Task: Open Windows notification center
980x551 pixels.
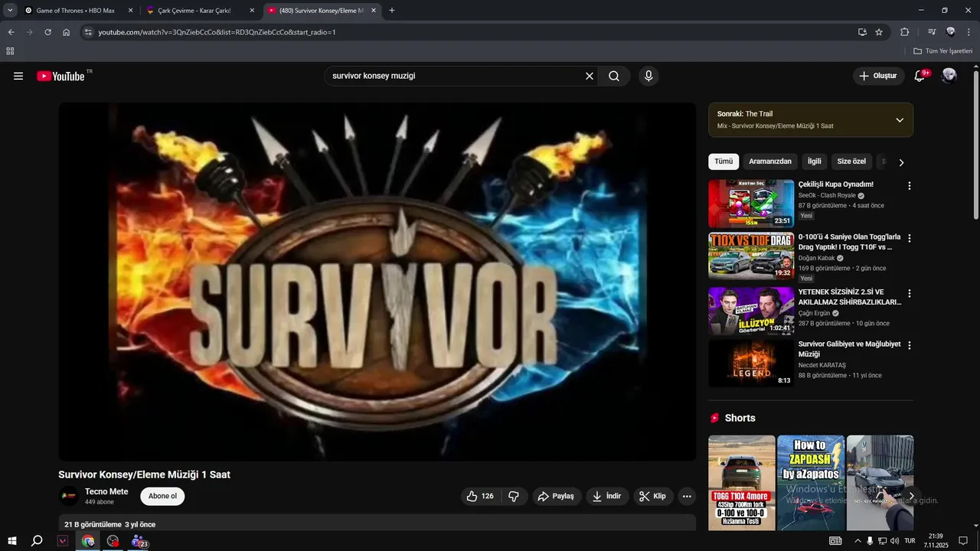Action: (x=963, y=541)
